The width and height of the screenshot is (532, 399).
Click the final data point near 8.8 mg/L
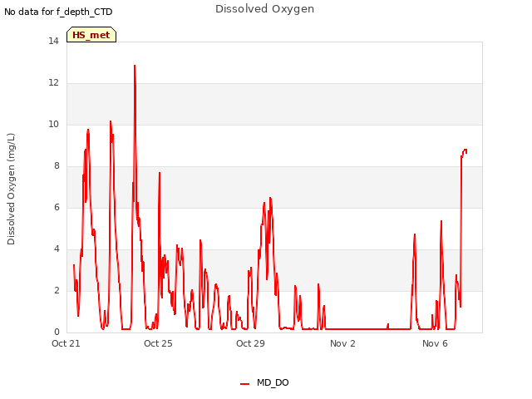click(466, 151)
